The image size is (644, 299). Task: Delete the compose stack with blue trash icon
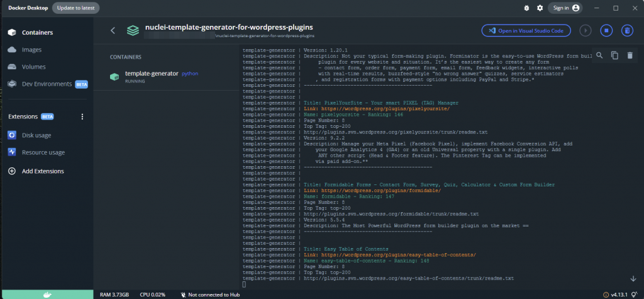pyautogui.click(x=626, y=30)
